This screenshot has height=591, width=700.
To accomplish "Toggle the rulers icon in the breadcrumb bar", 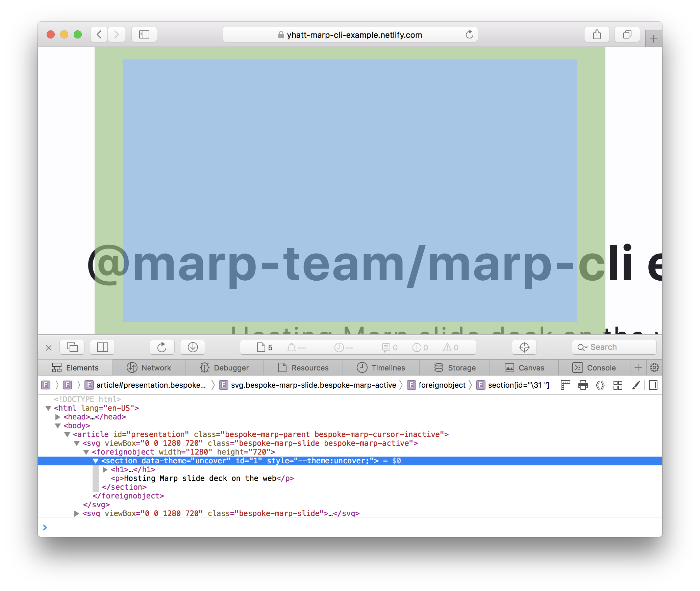I will [x=565, y=385].
